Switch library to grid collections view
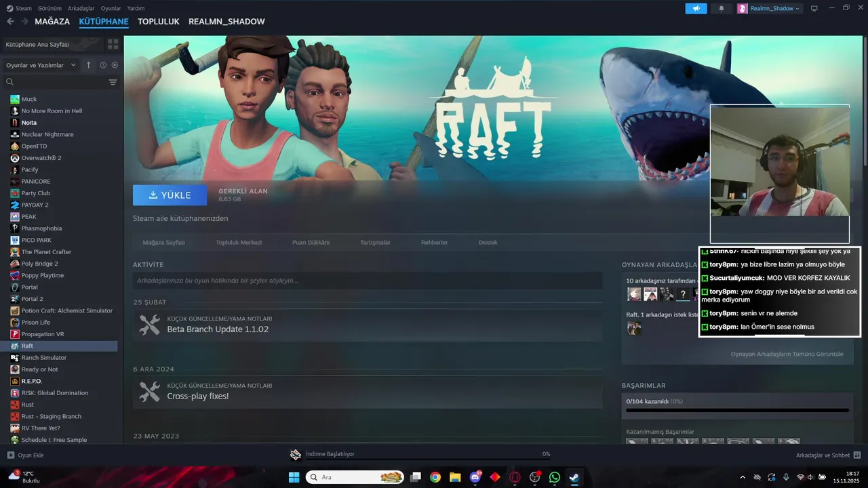Image resolution: width=868 pixels, height=488 pixels. [113, 44]
